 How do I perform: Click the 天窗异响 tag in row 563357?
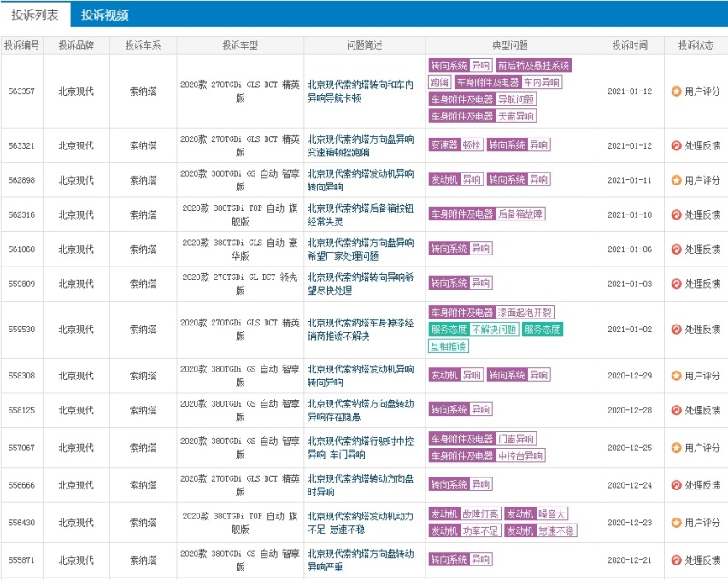click(x=516, y=116)
